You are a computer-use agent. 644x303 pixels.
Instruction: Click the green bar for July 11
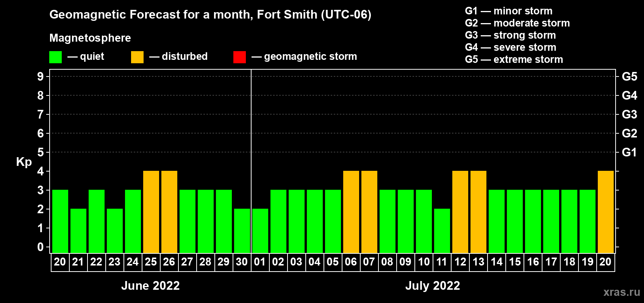[442, 231]
